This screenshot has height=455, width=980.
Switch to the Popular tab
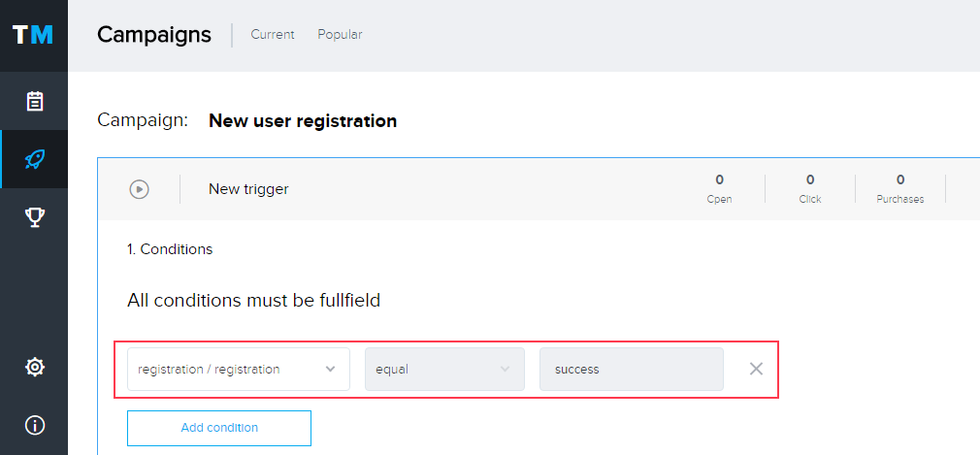(x=340, y=34)
